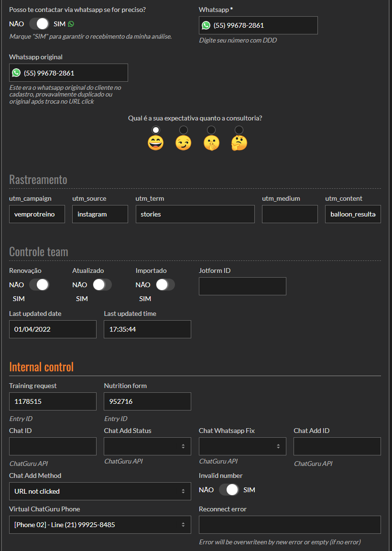The image size is (392, 551).
Task: Toggle the Importado switch
Action: click(x=165, y=285)
